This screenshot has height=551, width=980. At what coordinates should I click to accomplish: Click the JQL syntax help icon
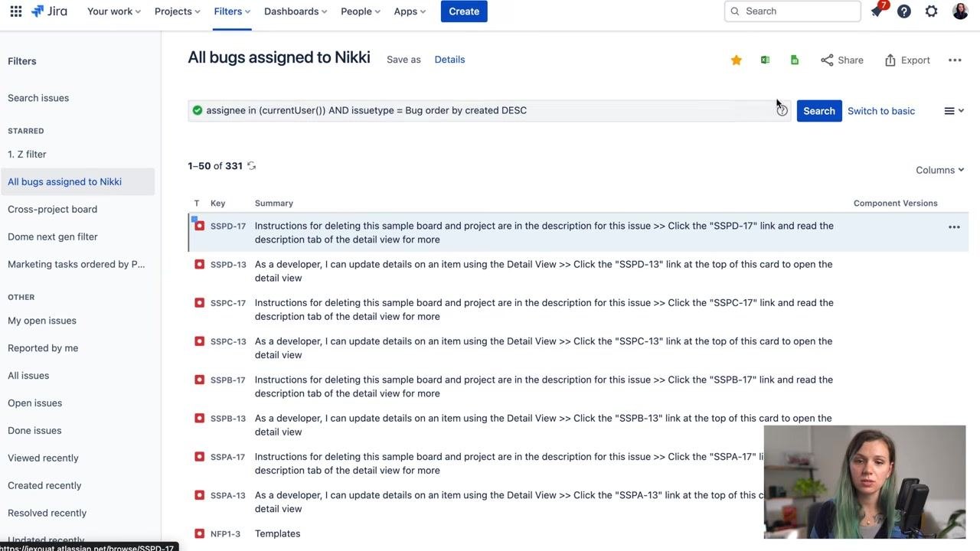pos(782,110)
